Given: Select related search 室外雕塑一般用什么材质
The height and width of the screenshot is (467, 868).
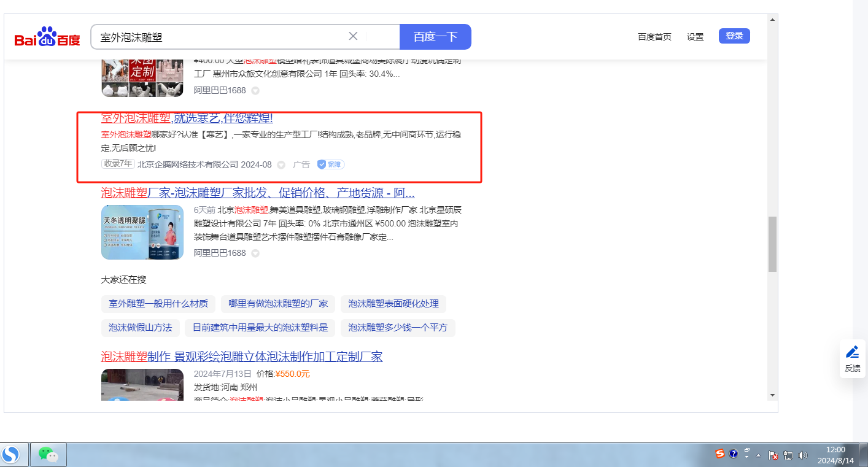Looking at the screenshot, I should coord(158,303).
